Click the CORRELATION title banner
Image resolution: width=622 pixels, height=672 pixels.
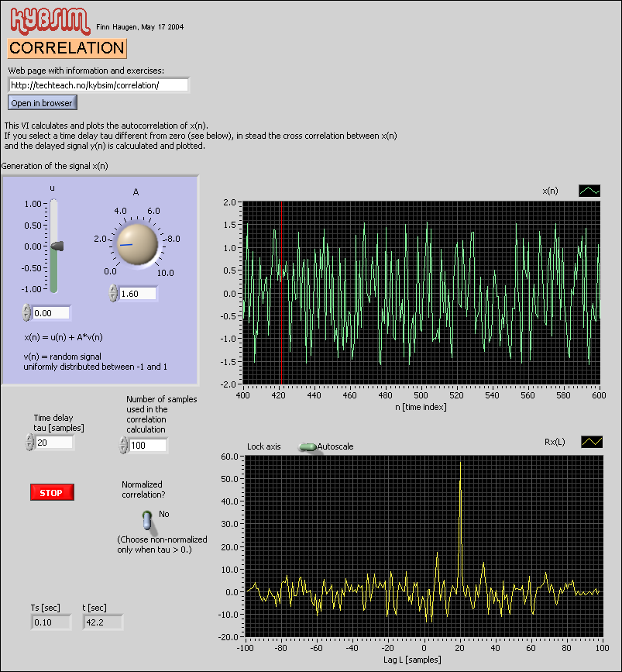click(67, 48)
